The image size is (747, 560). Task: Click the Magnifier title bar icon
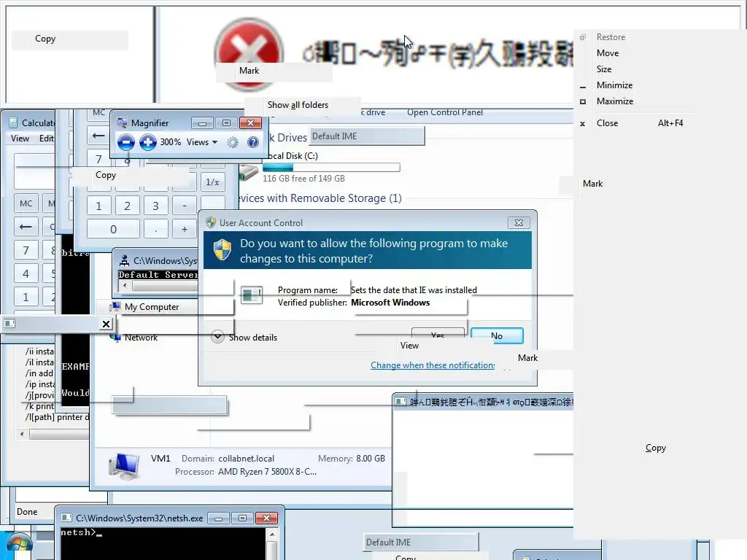tap(123, 122)
